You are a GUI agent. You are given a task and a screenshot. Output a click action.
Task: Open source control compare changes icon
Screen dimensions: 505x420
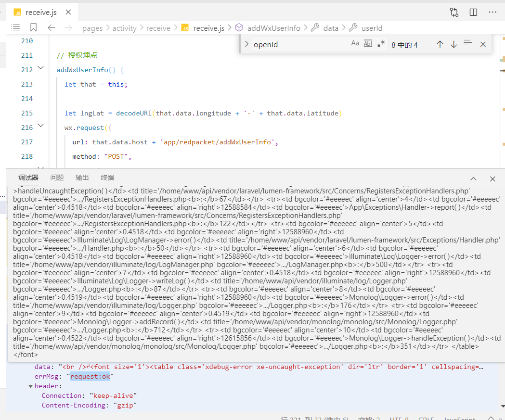click(x=454, y=12)
